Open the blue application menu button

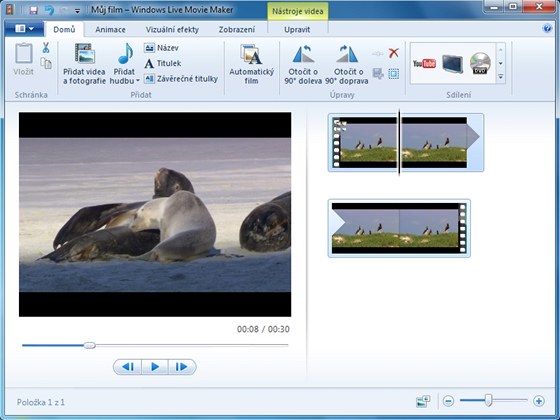[24, 29]
